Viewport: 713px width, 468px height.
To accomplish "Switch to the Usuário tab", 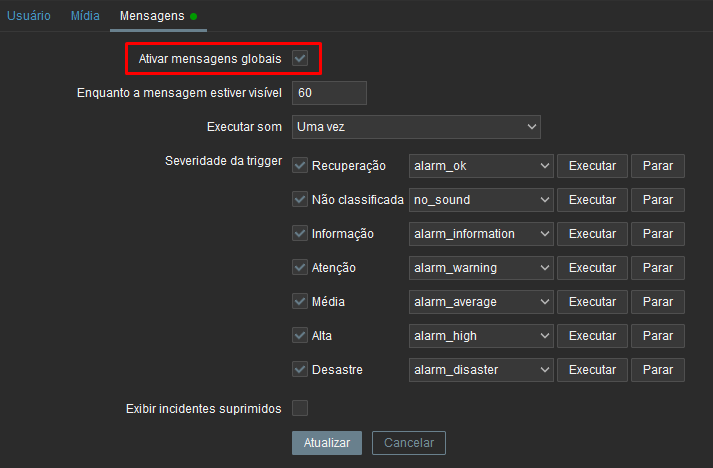I will [29, 15].
